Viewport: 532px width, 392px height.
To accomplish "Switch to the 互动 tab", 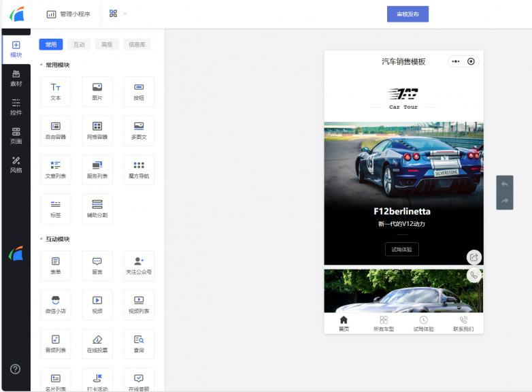I will 79,44.
